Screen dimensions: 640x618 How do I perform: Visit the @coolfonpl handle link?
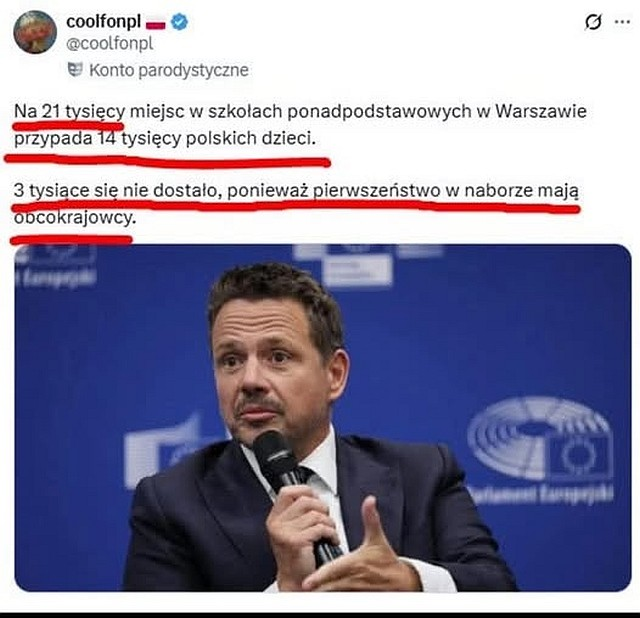(x=109, y=44)
